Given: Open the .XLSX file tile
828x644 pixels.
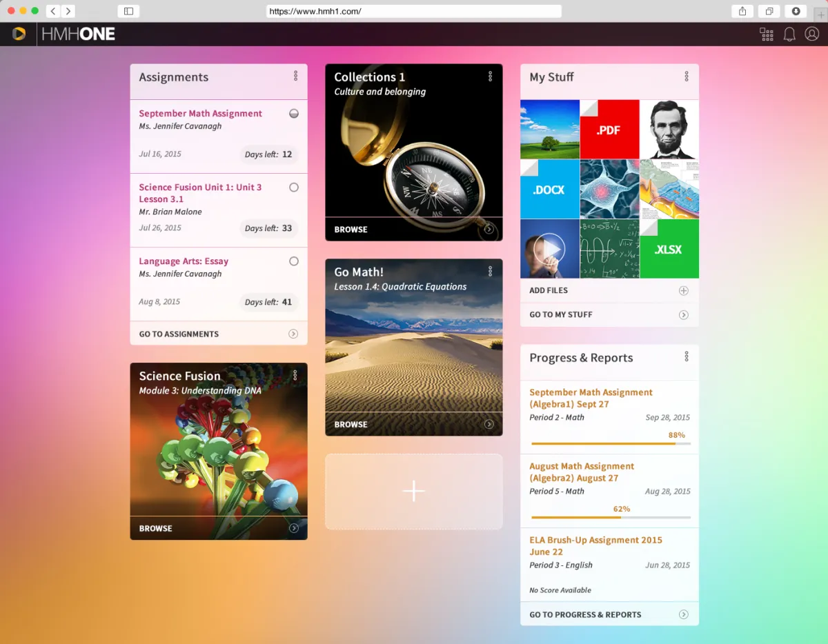Looking at the screenshot, I should pyautogui.click(x=669, y=249).
